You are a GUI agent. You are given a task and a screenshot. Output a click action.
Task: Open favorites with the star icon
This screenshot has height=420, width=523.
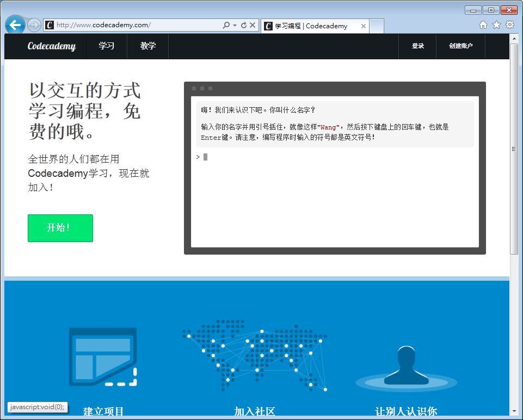pos(497,24)
